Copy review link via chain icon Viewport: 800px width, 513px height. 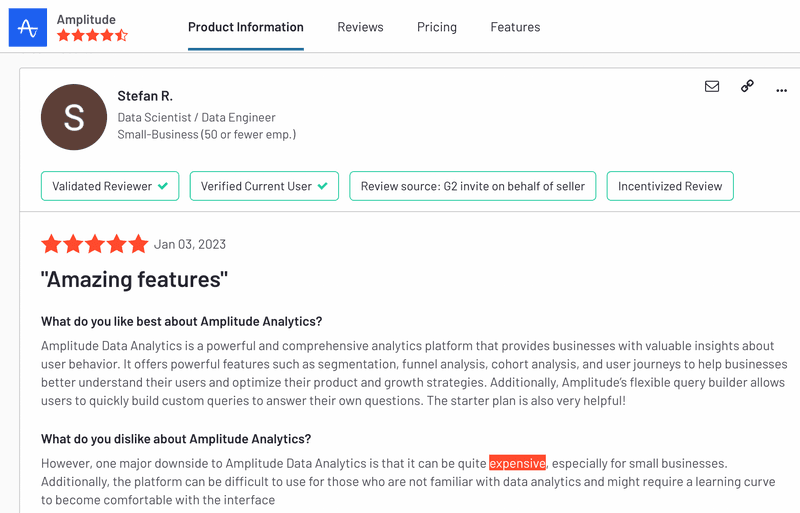pyautogui.click(x=747, y=86)
